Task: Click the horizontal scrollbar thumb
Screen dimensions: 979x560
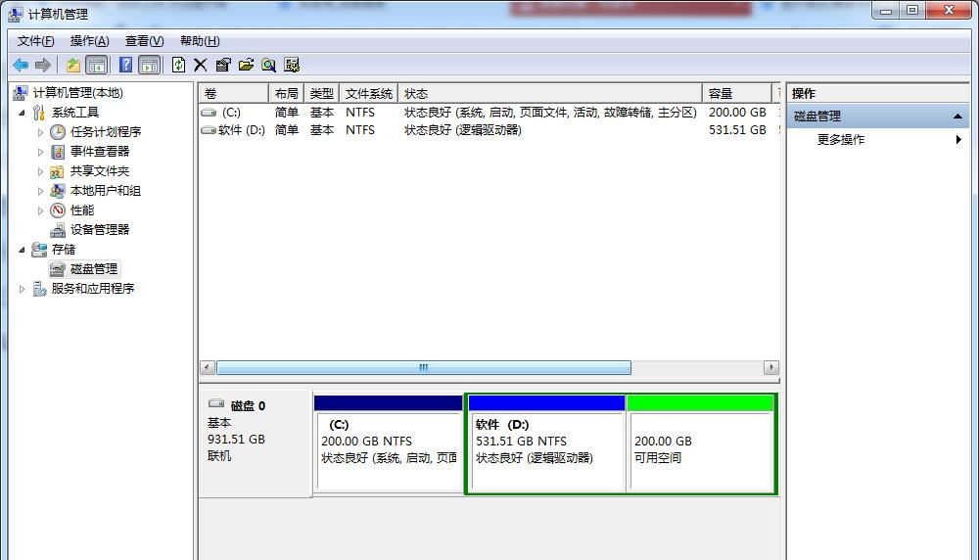Action: click(x=423, y=368)
